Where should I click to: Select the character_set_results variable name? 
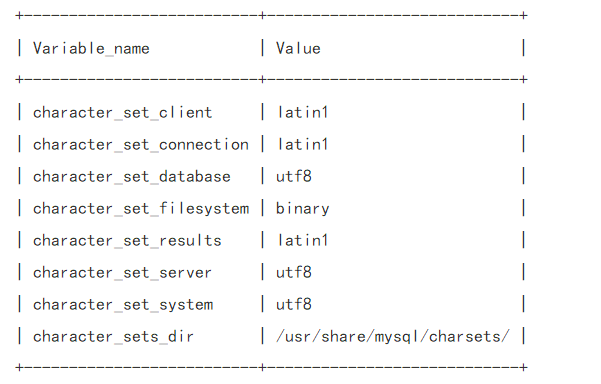click(127, 241)
